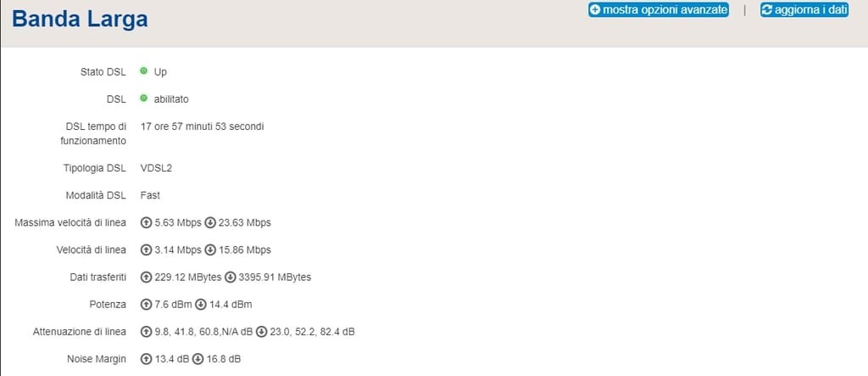This screenshot has width=868, height=376.
Task: Click upload arrow icon beside 7.6 dBm
Action: [146, 305]
